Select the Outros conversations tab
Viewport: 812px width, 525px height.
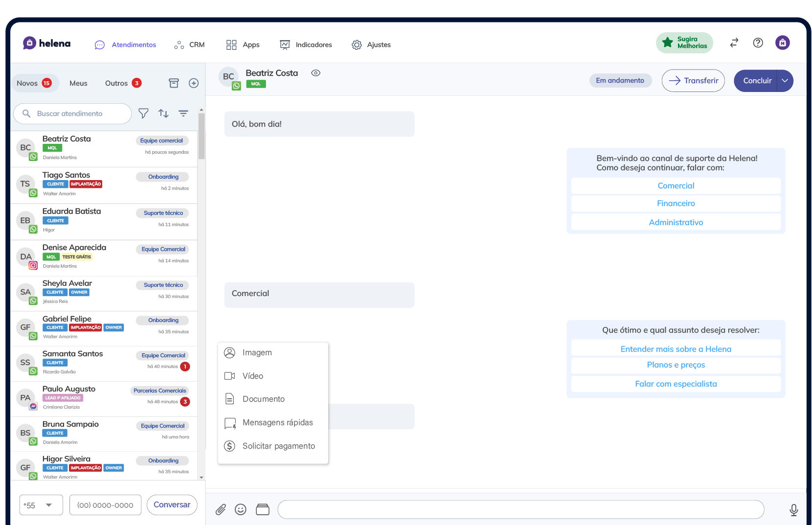[x=123, y=83]
